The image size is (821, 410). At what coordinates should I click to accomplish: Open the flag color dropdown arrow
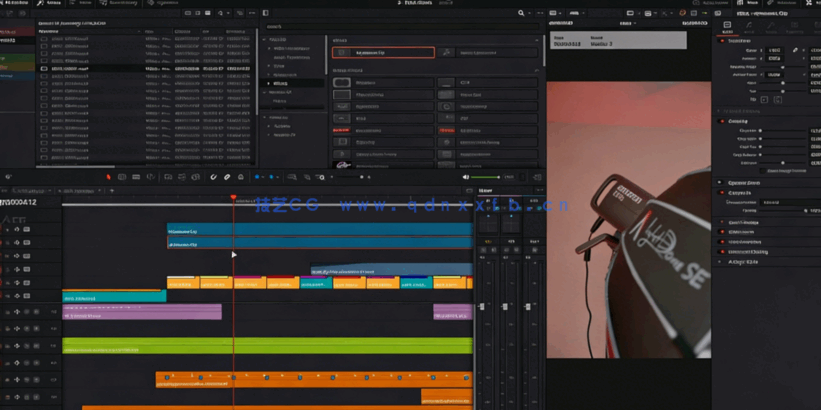click(263, 177)
